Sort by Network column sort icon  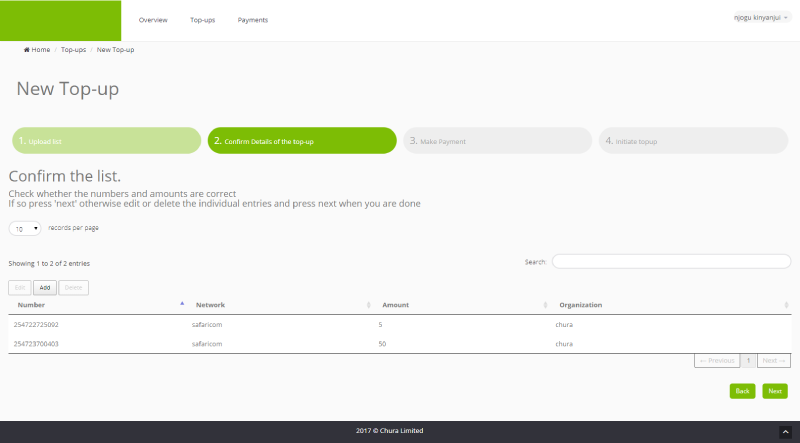[369, 305]
